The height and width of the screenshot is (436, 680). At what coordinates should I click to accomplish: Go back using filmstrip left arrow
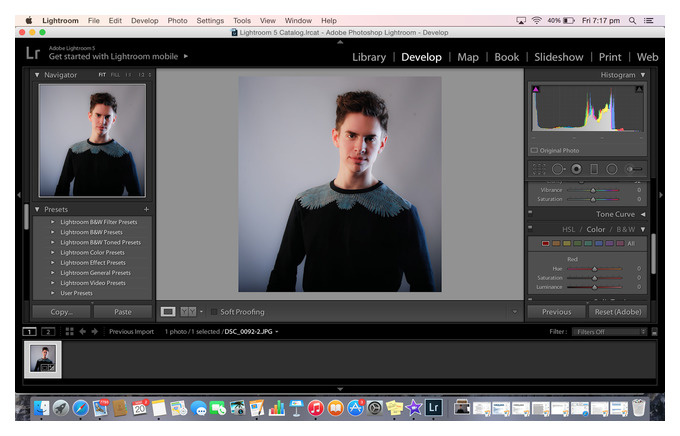coord(82,331)
